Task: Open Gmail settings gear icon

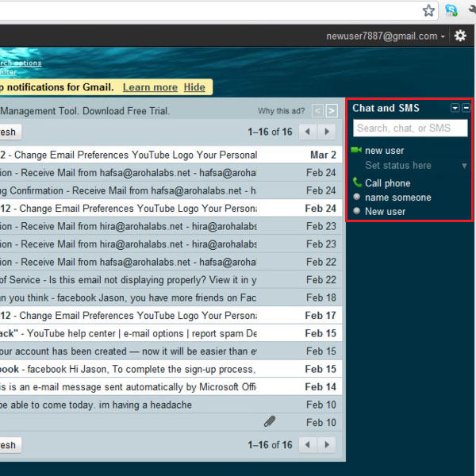Action: tap(460, 36)
